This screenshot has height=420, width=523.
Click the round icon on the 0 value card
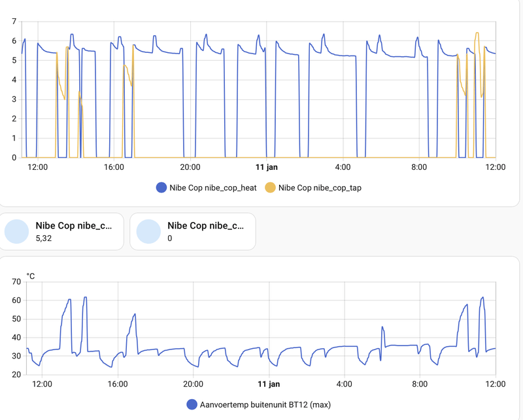tap(149, 231)
